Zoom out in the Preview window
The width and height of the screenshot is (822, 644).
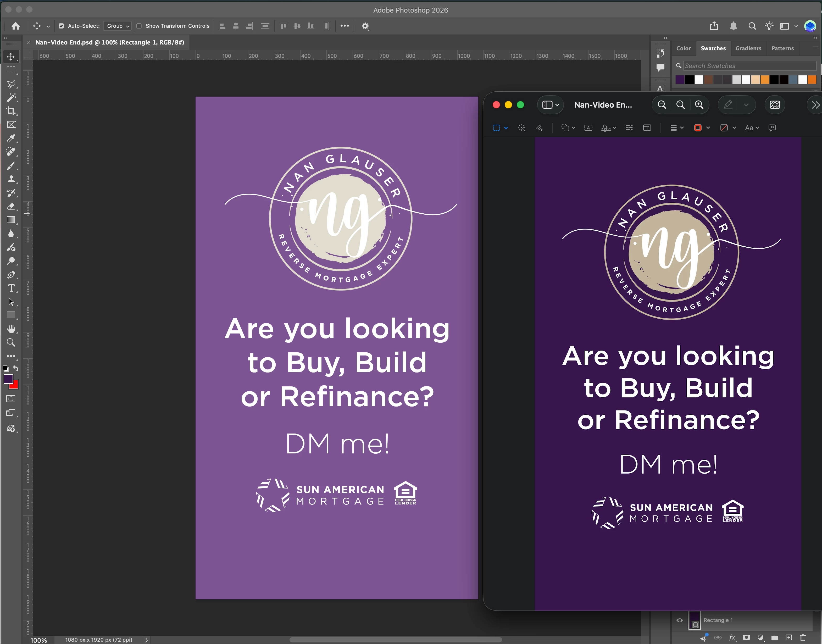click(x=662, y=105)
